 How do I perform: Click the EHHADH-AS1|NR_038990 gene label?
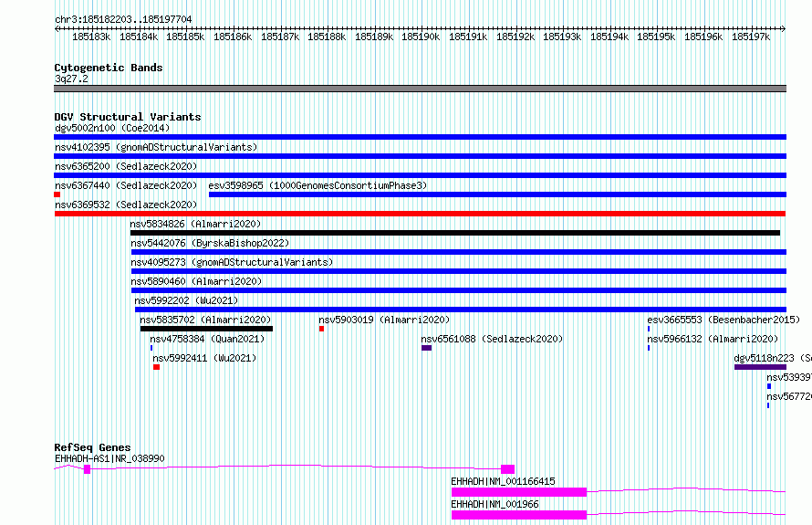[x=109, y=458]
